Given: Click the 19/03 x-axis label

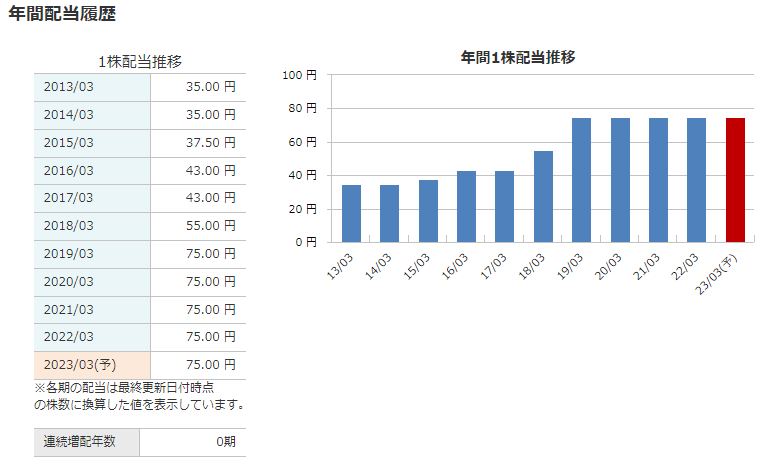Looking at the screenshot, I should pyautogui.click(x=570, y=266).
